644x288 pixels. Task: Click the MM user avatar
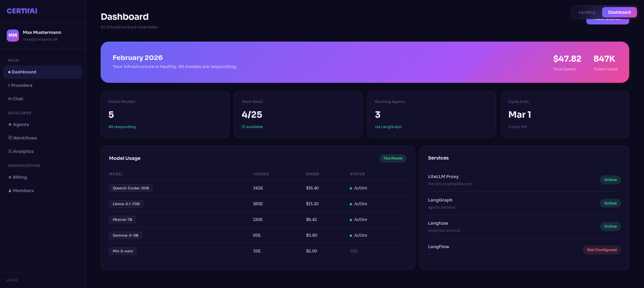point(13,35)
